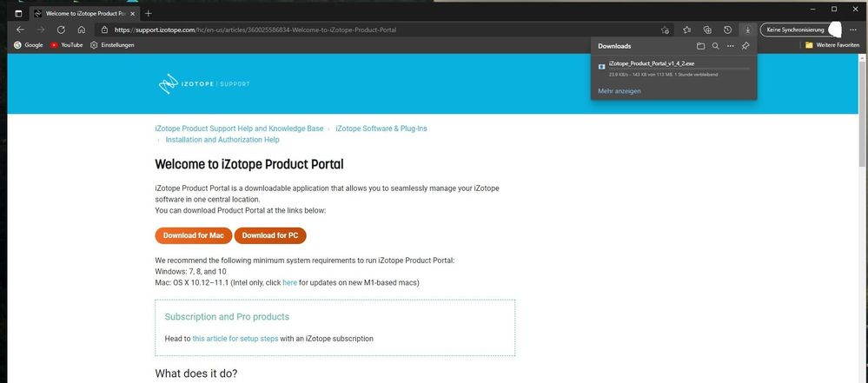Open Installation and Authorization Help breadcrumb
Screen dimensions: 868x383
coord(222,140)
